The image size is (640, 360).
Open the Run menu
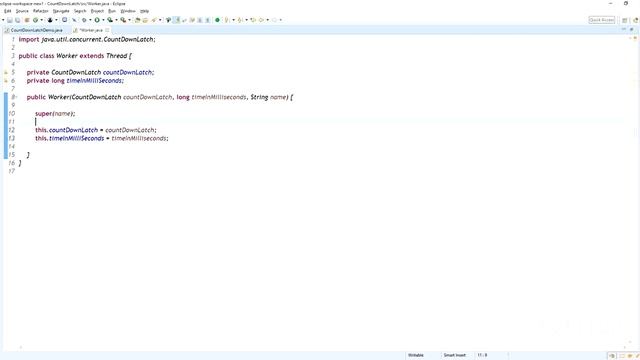pos(112,11)
